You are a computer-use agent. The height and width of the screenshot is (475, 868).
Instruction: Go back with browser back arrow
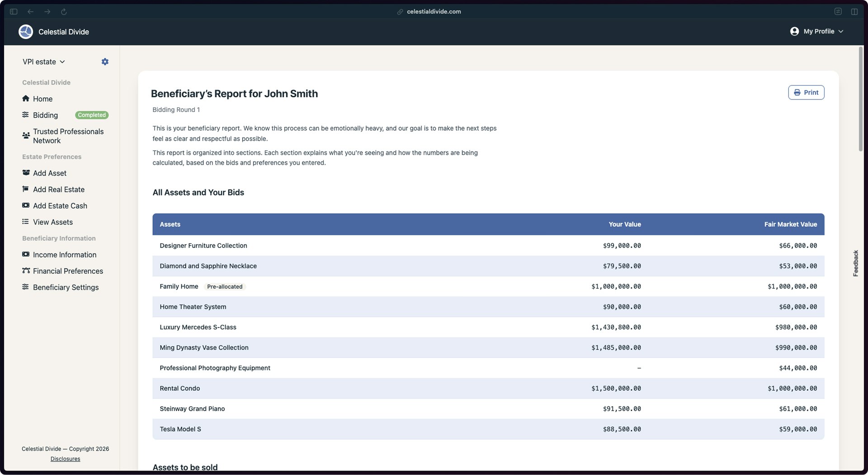[x=31, y=12]
